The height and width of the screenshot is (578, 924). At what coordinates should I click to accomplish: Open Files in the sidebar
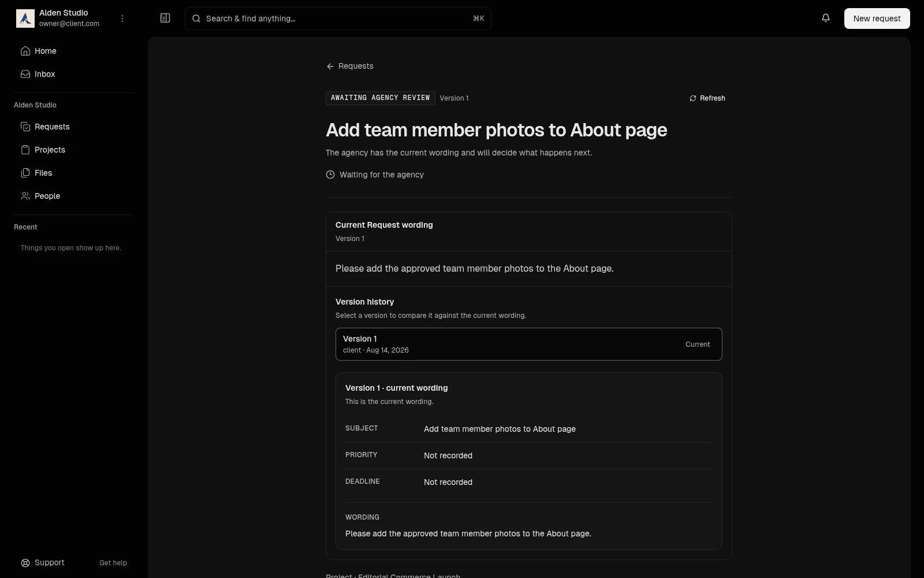74,173
